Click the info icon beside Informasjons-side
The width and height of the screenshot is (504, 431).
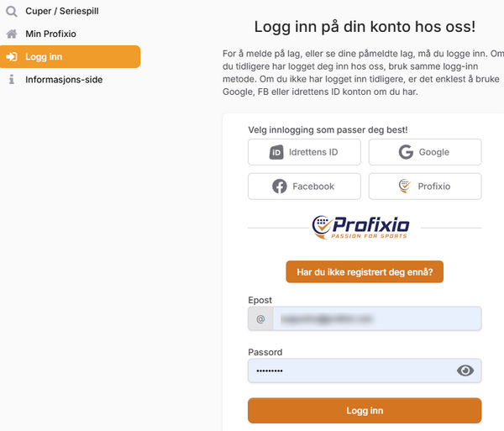pyautogui.click(x=12, y=80)
